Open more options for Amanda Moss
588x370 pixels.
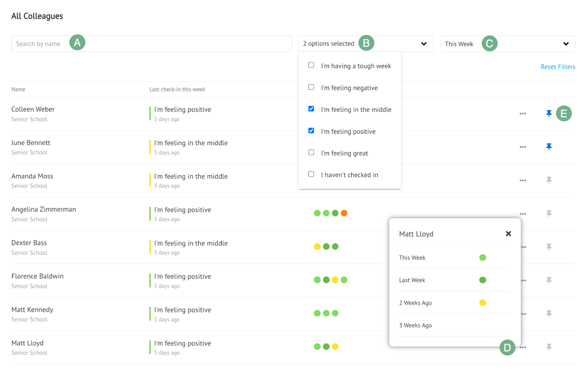coord(523,180)
